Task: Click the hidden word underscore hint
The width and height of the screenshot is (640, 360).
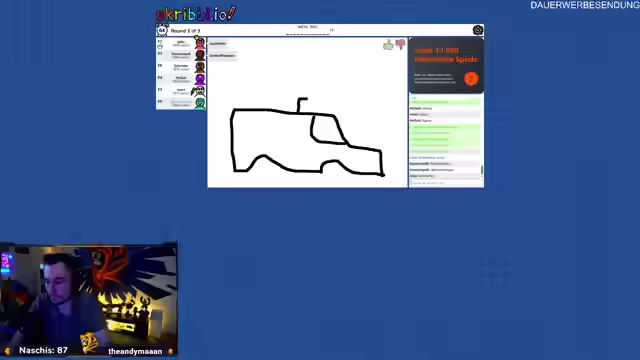Action: pos(308,34)
